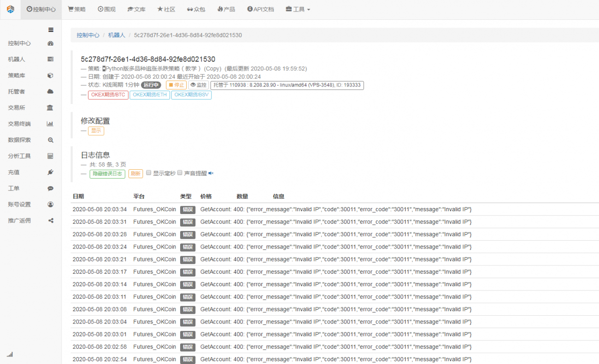Open the 数据探索 magnifier icon

point(51,139)
